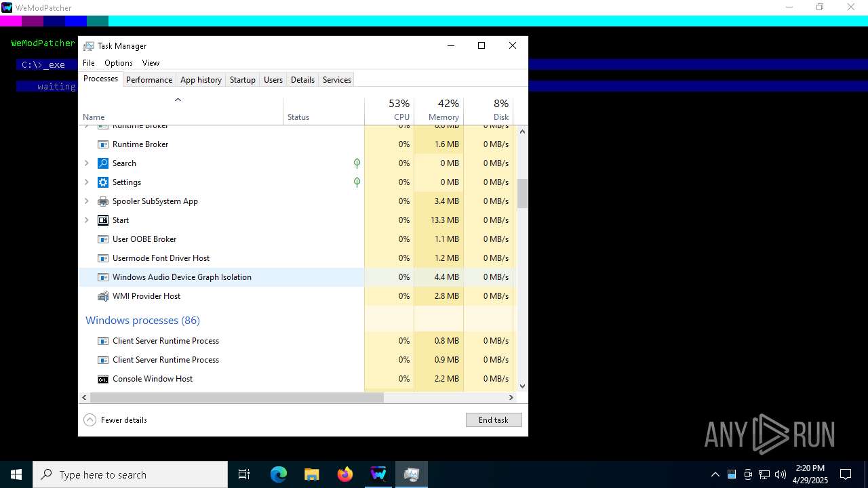Click the User OOBE Broker icon
This screenshot has height=488, width=868.
coord(103,239)
